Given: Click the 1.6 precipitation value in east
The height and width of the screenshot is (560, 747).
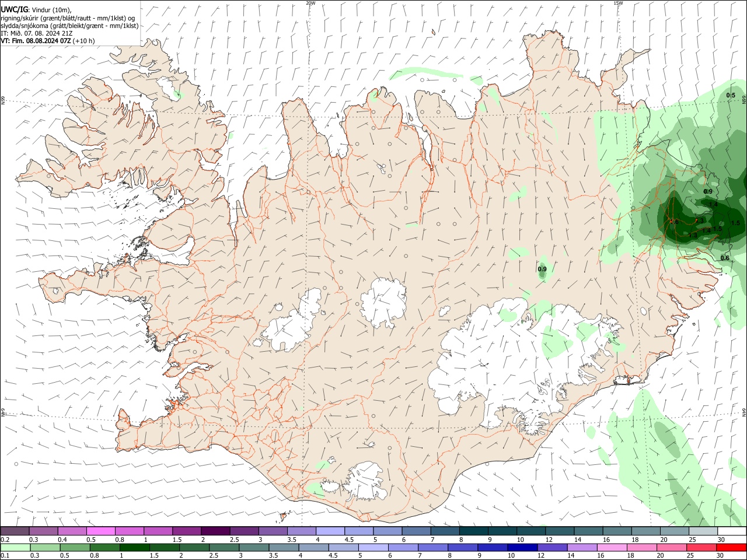Looking at the screenshot, I should click(x=673, y=222).
